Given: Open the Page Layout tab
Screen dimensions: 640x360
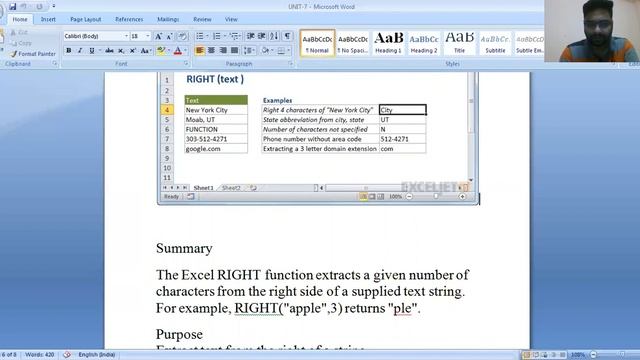Looking at the screenshot, I should pyautogui.click(x=85, y=19).
